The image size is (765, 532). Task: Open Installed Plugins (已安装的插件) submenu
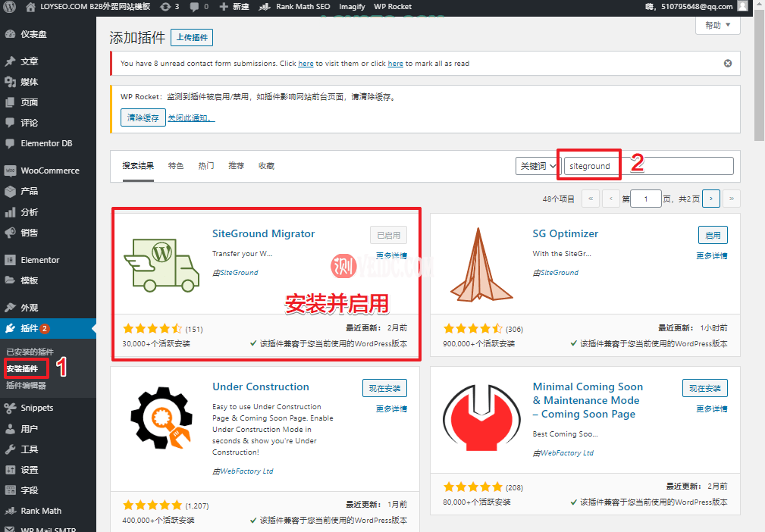coord(30,352)
